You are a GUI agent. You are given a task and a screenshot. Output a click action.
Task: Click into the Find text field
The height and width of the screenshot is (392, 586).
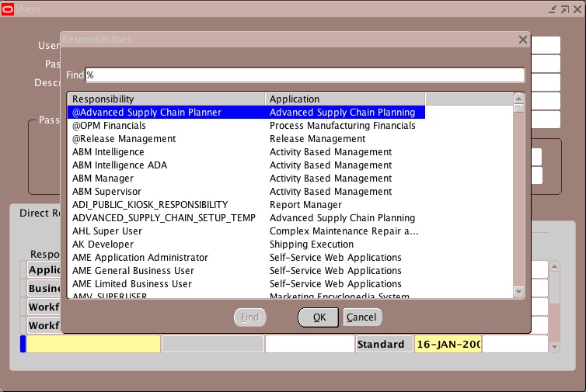click(305, 75)
